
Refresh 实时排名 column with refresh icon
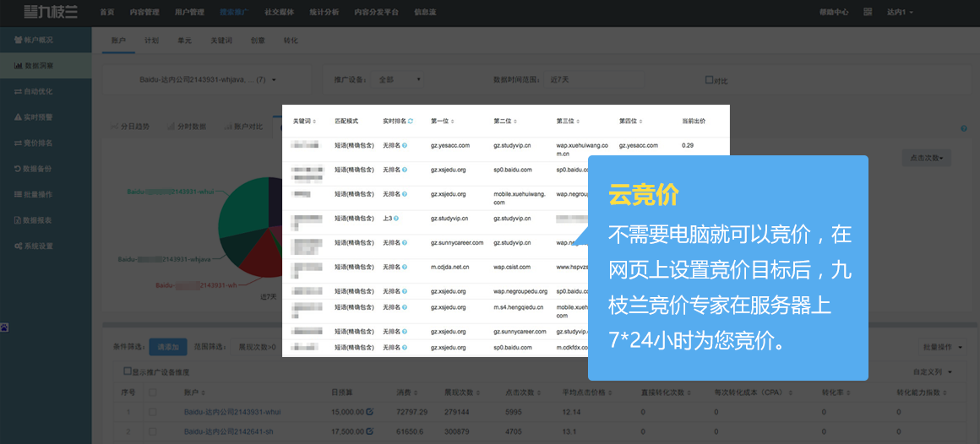(x=410, y=122)
